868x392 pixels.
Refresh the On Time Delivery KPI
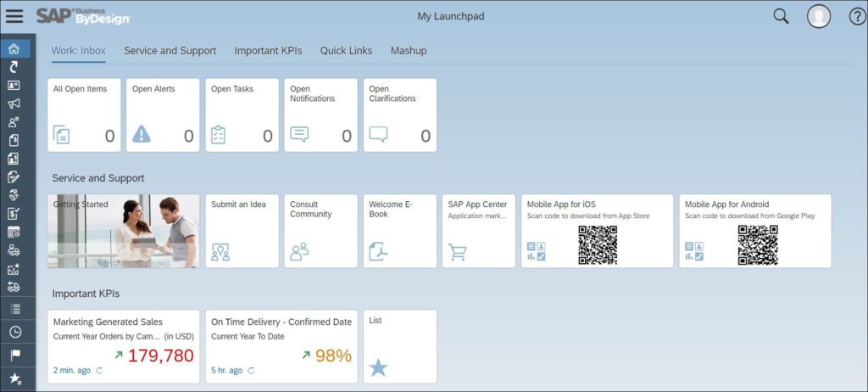[251, 371]
